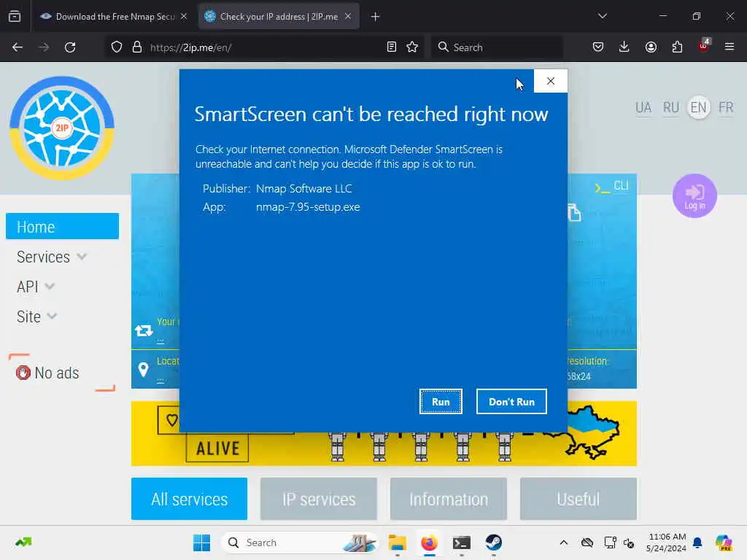747x560 pixels.
Task: Switch site language to FR
Action: pyautogui.click(x=726, y=108)
